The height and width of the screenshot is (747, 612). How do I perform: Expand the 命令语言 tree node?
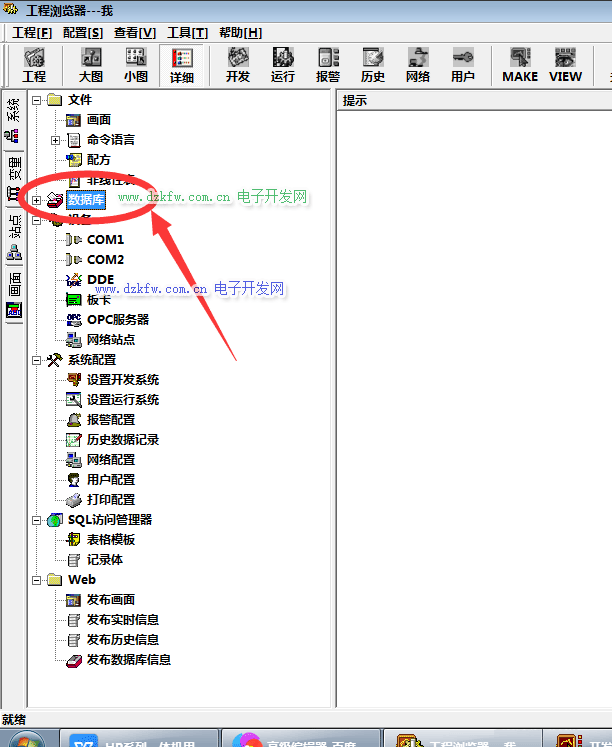pyautogui.click(x=56, y=140)
